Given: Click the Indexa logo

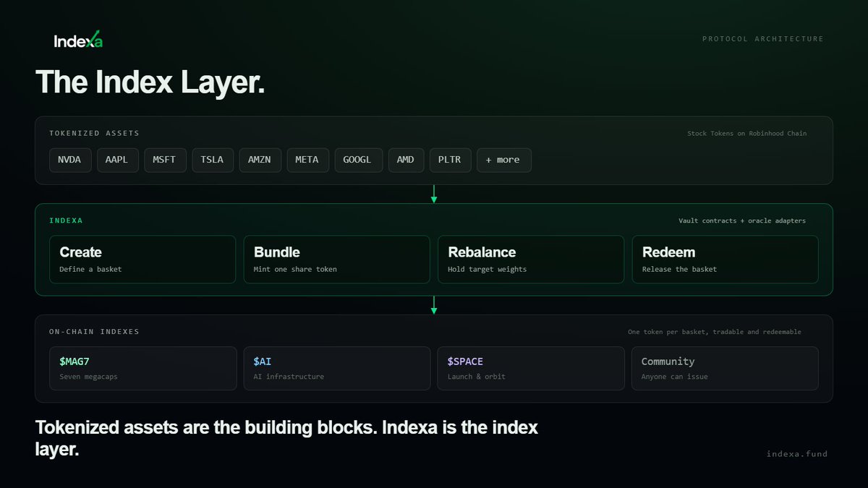Looking at the screenshot, I should coord(78,41).
